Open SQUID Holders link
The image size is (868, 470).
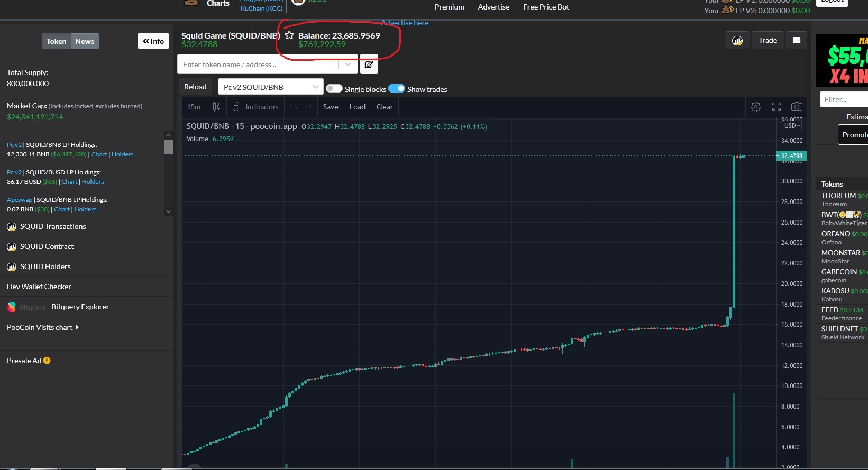point(45,266)
